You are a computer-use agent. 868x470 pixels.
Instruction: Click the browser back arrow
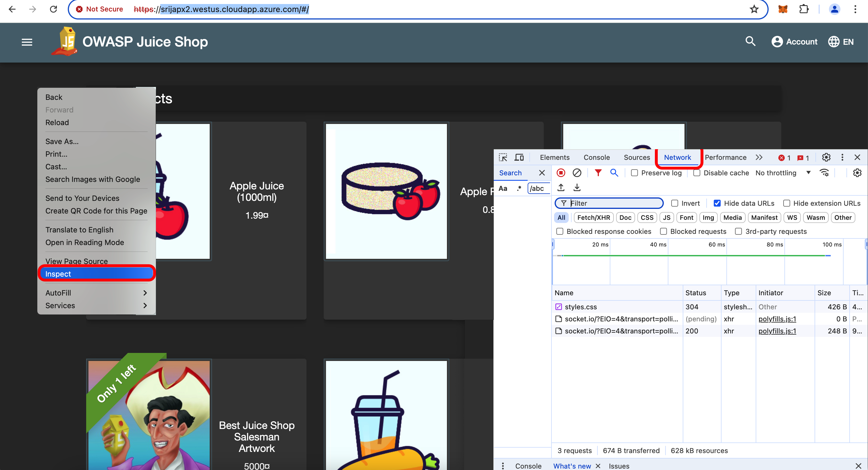12,9
